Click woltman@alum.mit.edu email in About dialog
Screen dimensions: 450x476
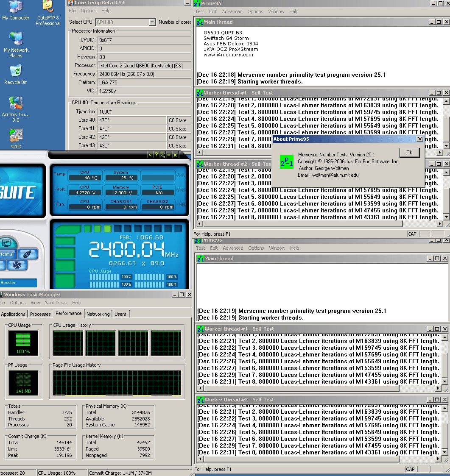point(335,175)
